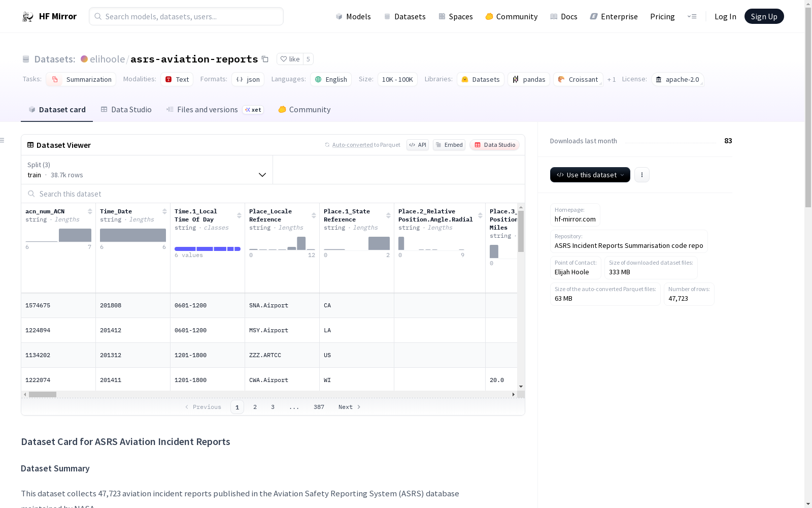Switch to the Dataset card tab

57,110
